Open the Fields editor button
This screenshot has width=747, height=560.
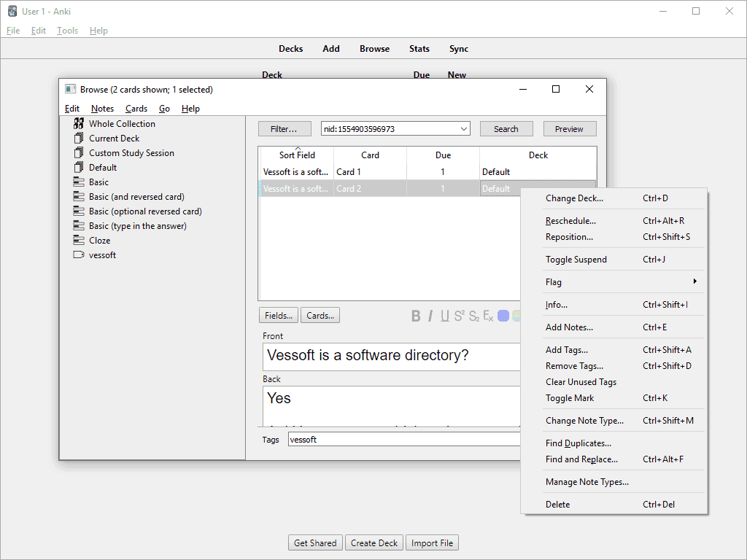[x=279, y=315]
